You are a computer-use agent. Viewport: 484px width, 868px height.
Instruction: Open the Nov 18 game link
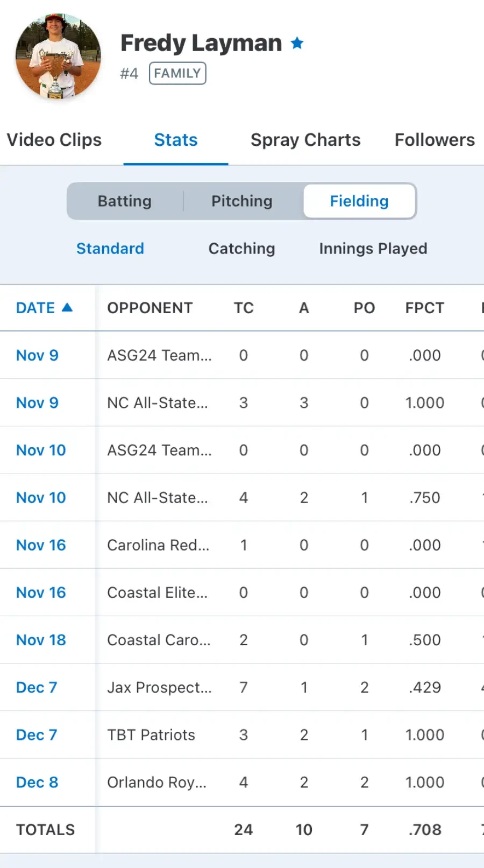click(x=41, y=640)
